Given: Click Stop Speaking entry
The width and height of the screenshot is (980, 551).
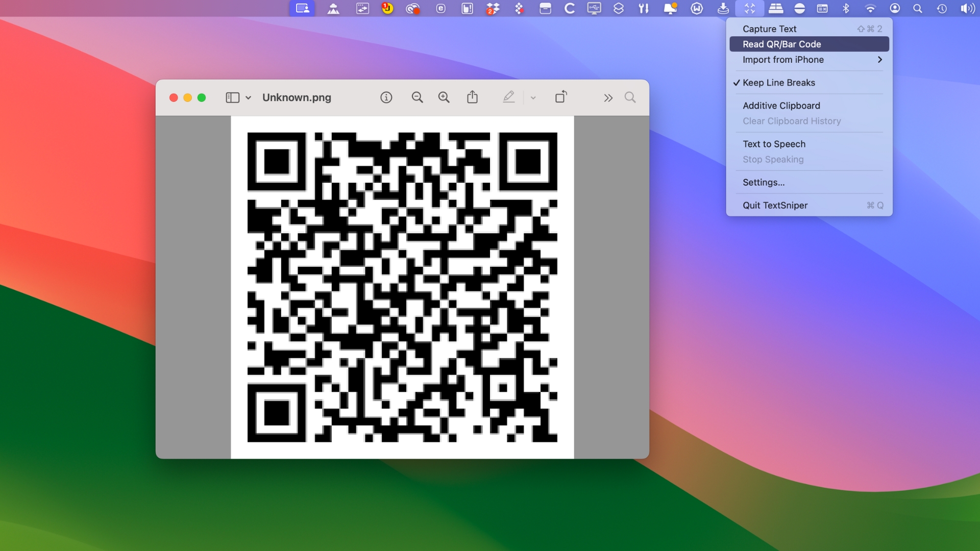Looking at the screenshot, I should point(809,159).
